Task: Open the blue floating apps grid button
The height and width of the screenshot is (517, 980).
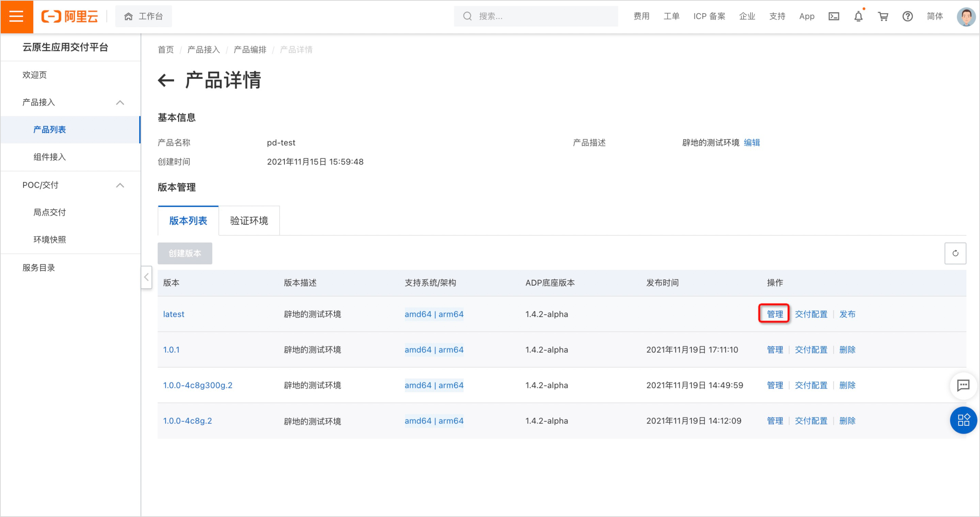Action: 963,420
